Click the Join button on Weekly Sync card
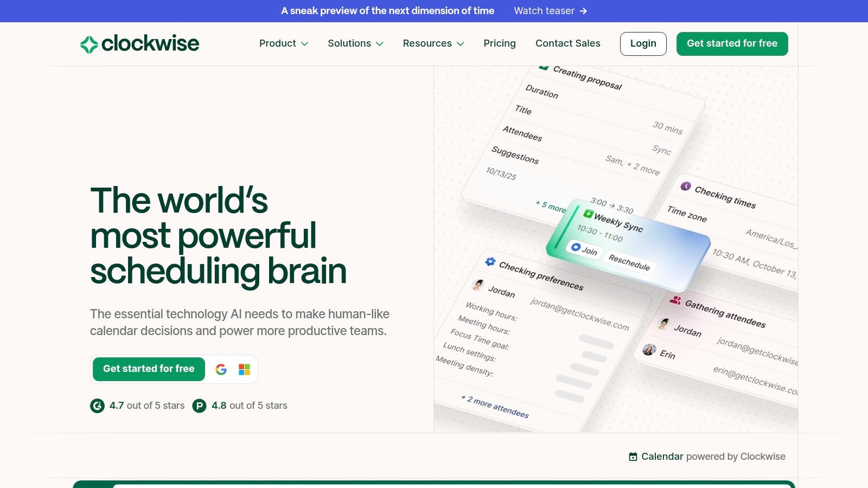 click(x=584, y=249)
